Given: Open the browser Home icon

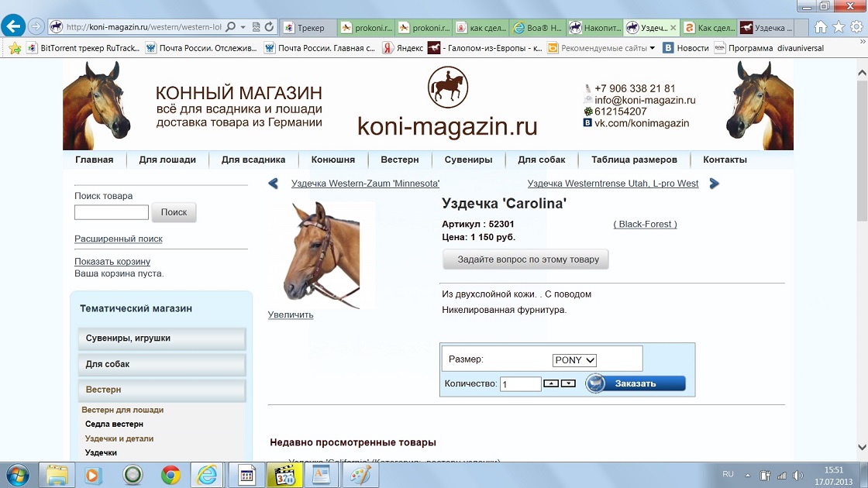Looking at the screenshot, I should click(821, 27).
